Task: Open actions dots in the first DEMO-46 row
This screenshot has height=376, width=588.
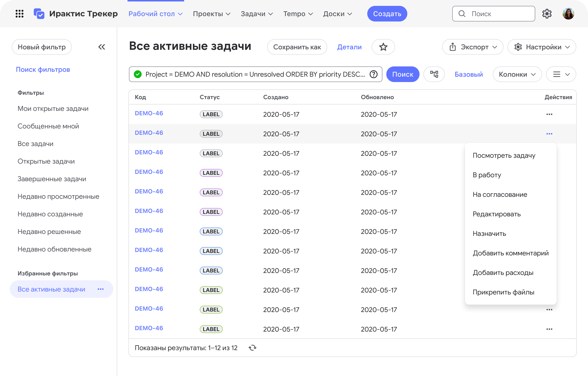Action: 549,114
